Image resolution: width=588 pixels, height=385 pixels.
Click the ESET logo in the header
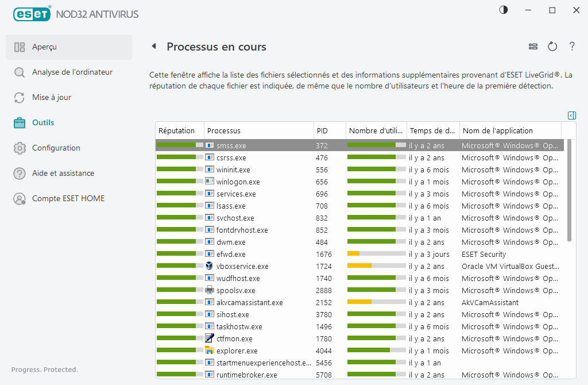click(x=32, y=14)
